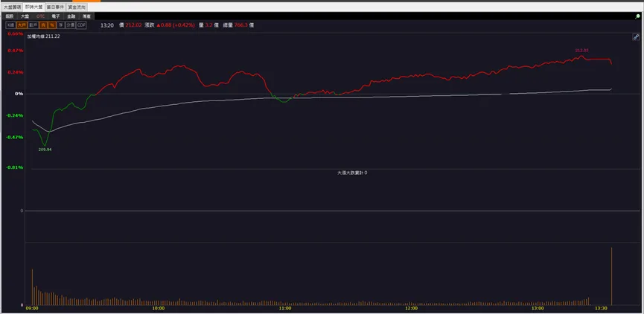Open the 資金流向 tab
Screen dimensions: 644x314
[x=77, y=7]
